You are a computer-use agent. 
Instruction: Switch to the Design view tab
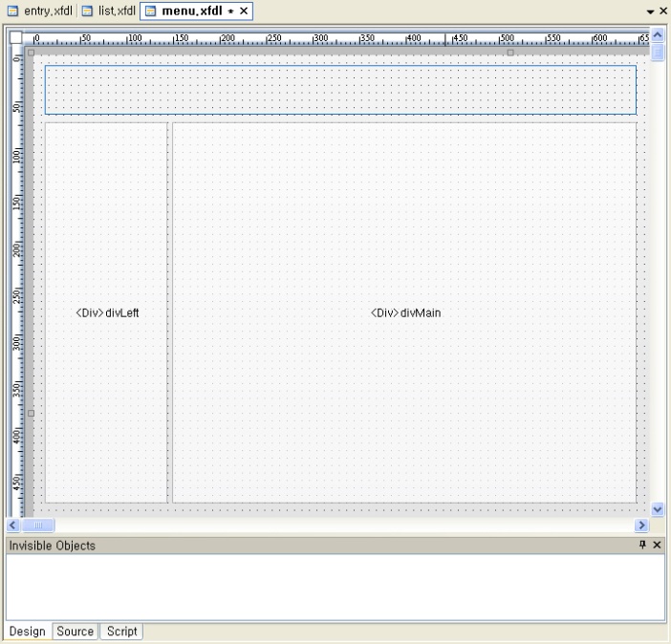click(28, 632)
